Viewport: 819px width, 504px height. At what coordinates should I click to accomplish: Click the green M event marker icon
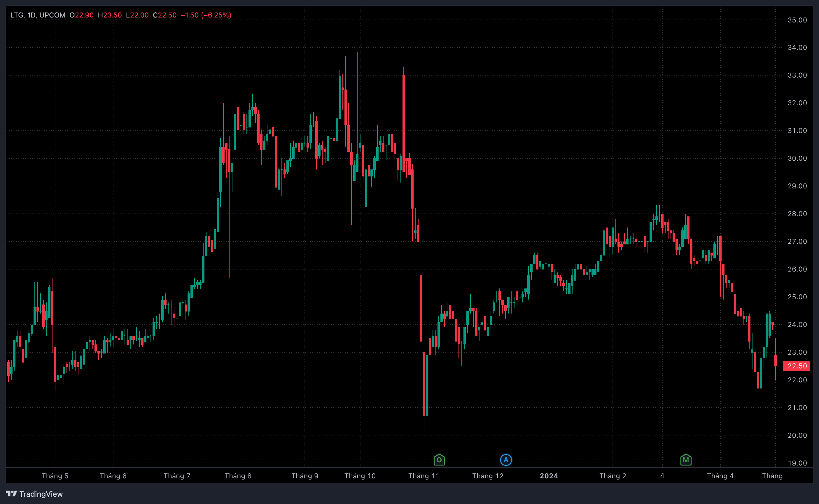pos(686,460)
